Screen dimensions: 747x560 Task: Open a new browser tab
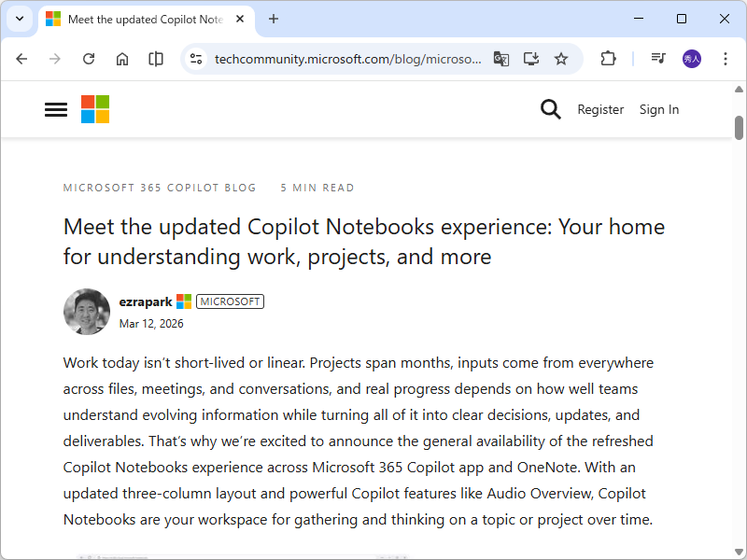pyautogui.click(x=274, y=19)
